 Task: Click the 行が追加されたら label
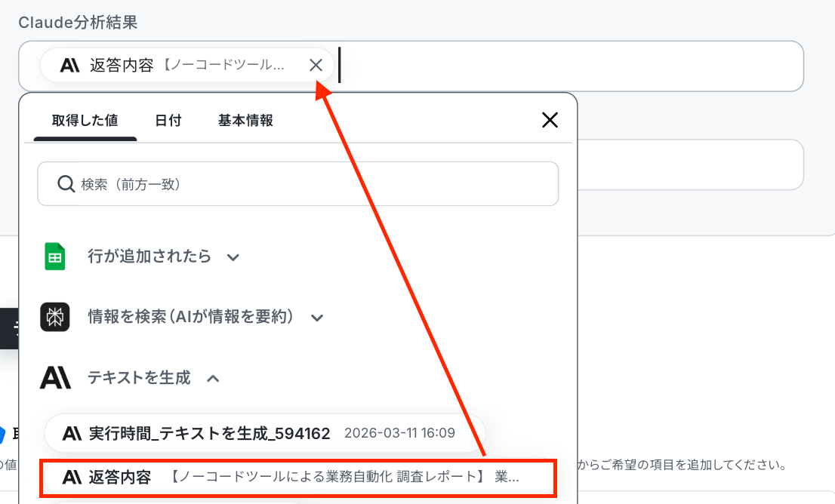[x=149, y=257]
